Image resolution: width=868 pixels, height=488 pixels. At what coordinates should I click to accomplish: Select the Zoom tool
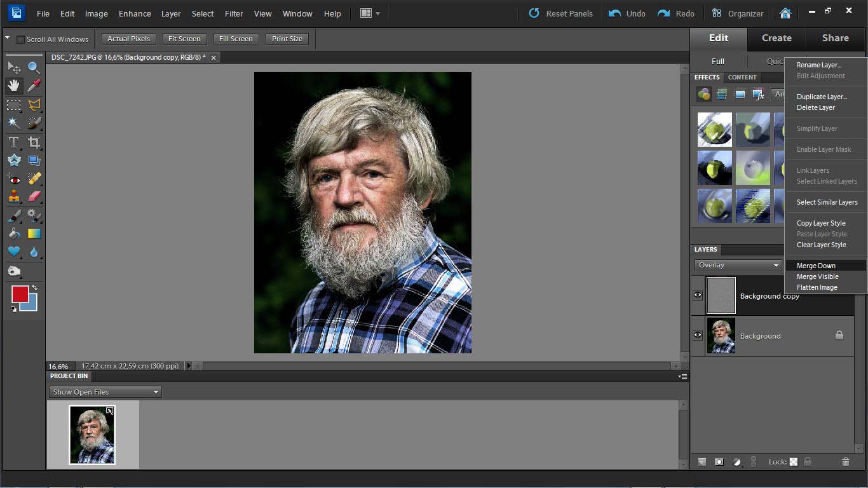click(x=34, y=67)
